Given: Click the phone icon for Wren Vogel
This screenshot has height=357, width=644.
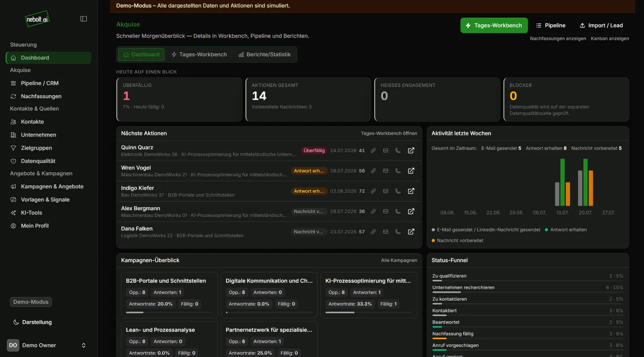Looking at the screenshot, I should pos(398,171).
